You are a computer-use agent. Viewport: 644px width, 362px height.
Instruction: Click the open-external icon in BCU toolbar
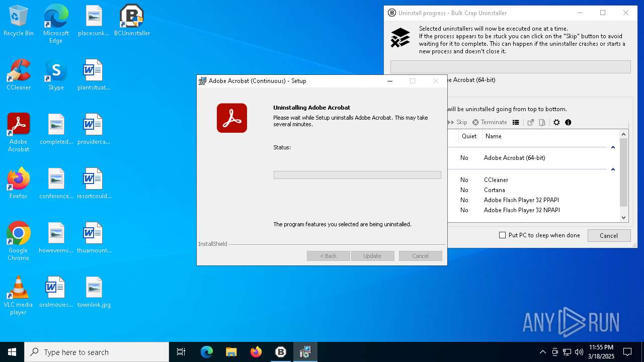pos(530,122)
